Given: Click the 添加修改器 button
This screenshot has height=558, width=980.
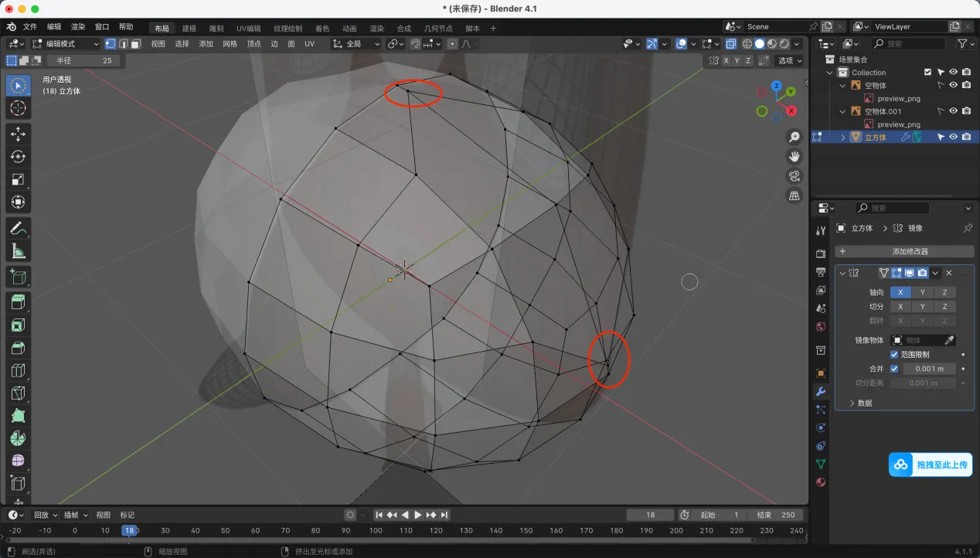Looking at the screenshot, I should [x=904, y=251].
